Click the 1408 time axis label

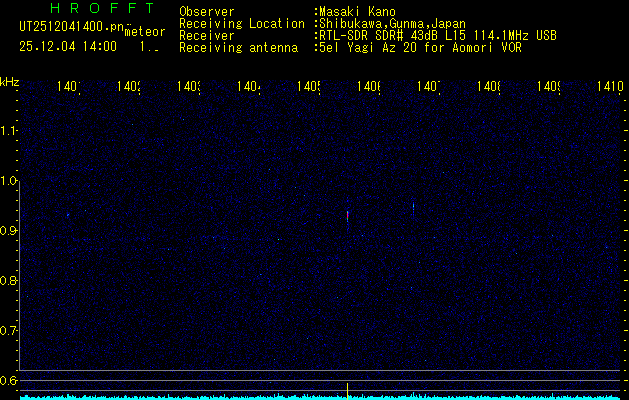point(489,86)
